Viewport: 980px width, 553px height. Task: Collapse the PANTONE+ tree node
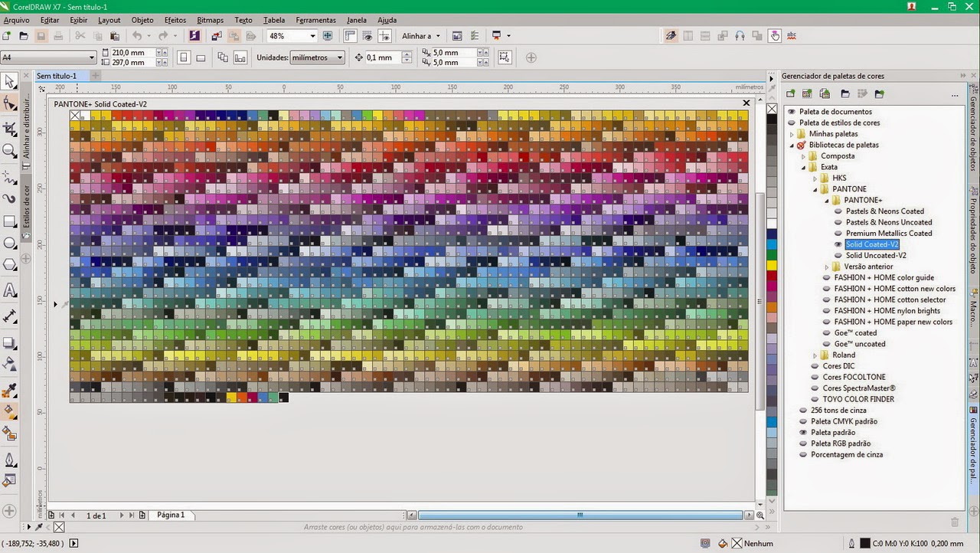[825, 200]
